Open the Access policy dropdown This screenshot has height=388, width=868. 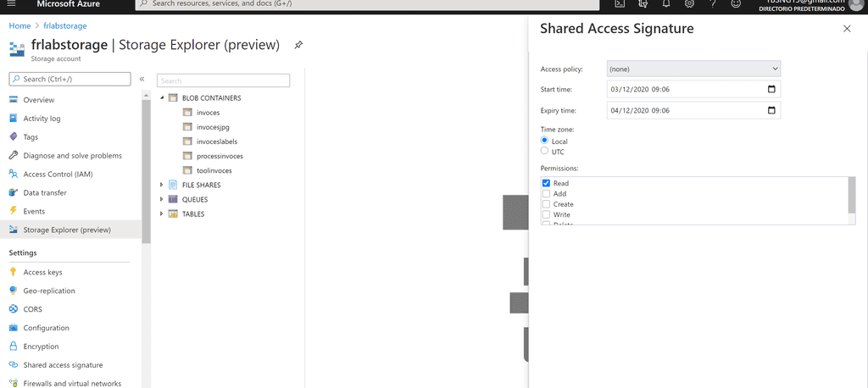693,69
